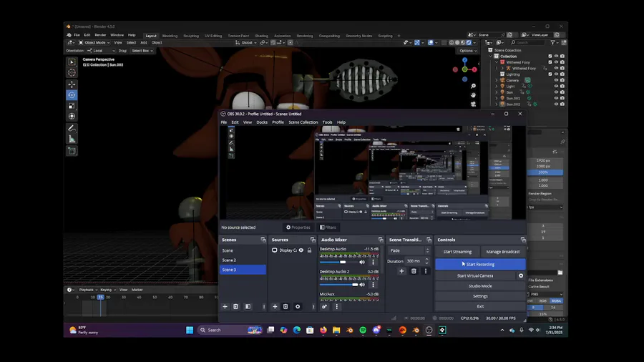
Task: Delete selected source with Sources trash icon
Action: coord(286,307)
